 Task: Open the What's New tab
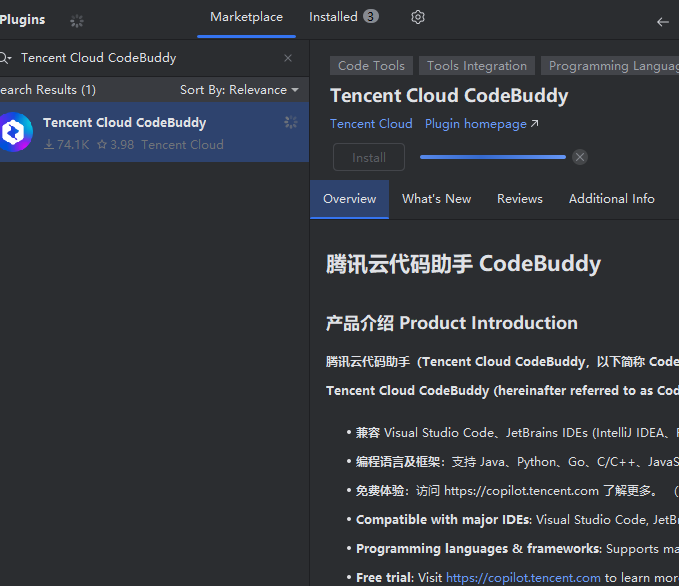click(436, 199)
